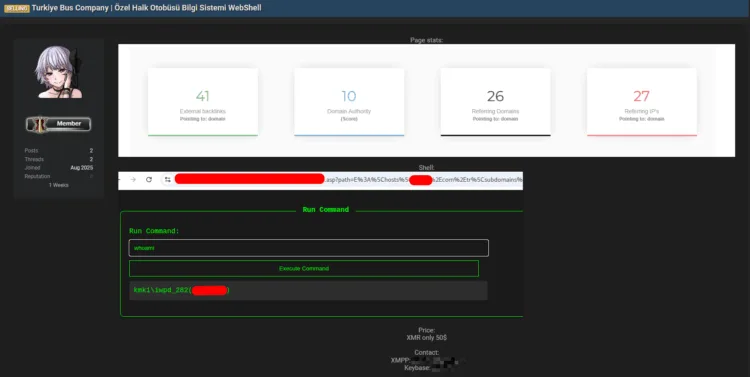Click the yellow SELLING tag in title
The height and width of the screenshot is (377, 750).
click(x=17, y=8)
